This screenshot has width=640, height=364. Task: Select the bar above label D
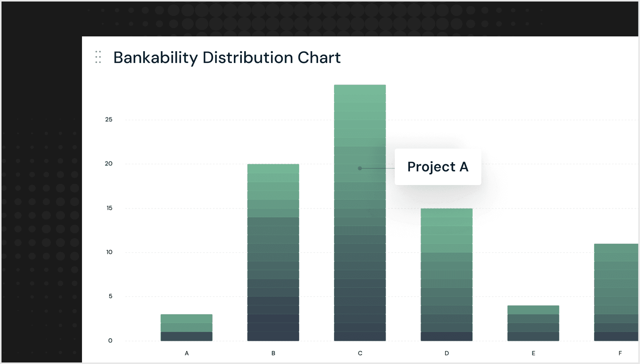446,274
